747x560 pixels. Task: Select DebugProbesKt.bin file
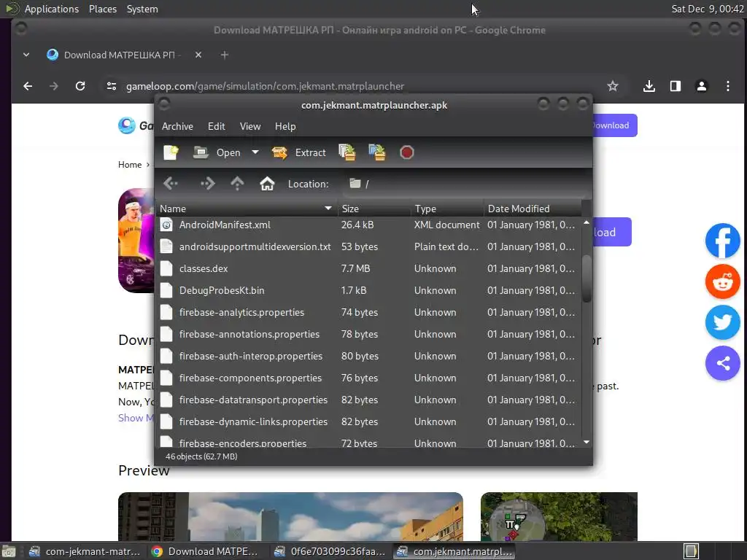(368, 290)
